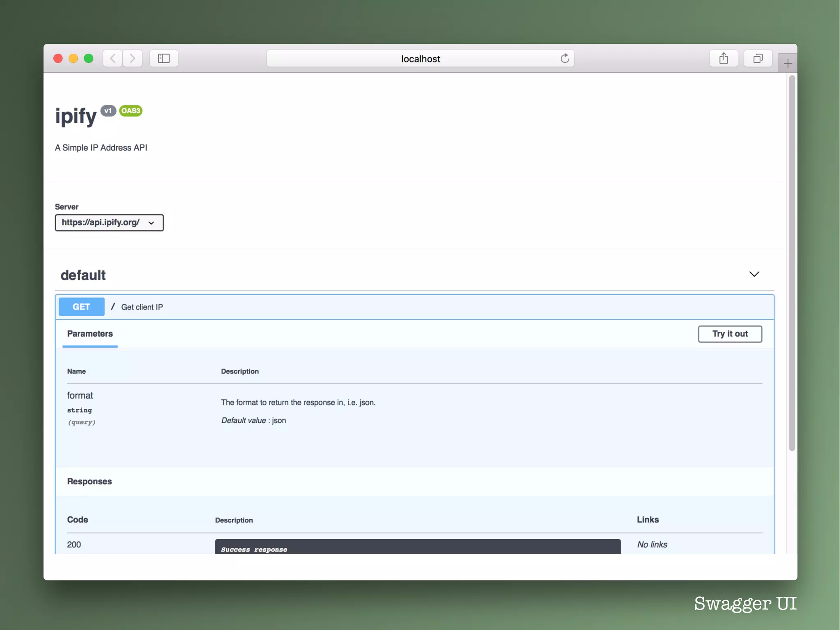Reload the page with refresh icon
The width and height of the screenshot is (840, 630).
pyautogui.click(x=565, y=58)
